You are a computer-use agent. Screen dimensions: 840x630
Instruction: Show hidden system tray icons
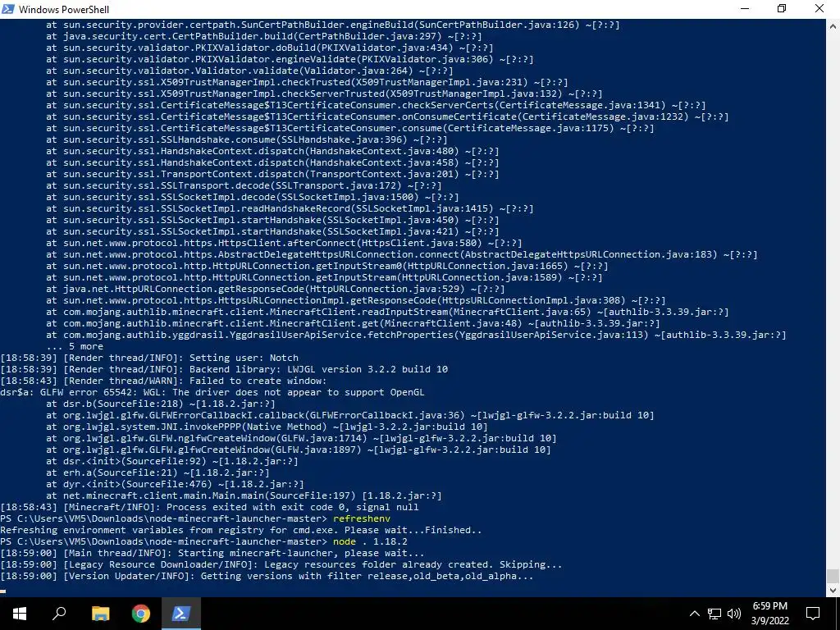[694, 614]
